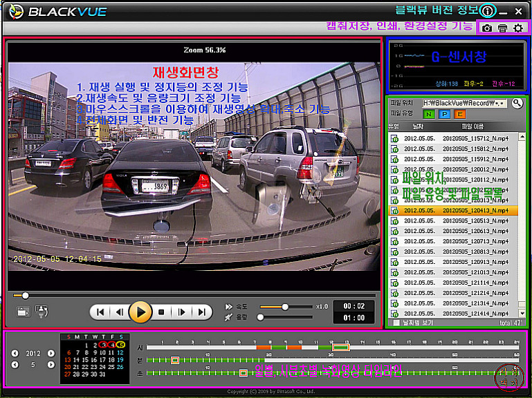Select file 20120505_120713_N.mp4

453,241
